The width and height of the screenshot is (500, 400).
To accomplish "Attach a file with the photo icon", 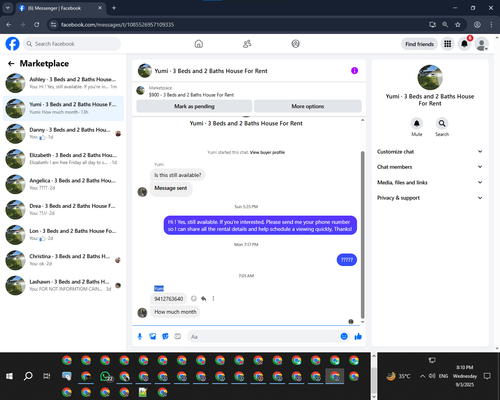I will [x=153, y=336].
